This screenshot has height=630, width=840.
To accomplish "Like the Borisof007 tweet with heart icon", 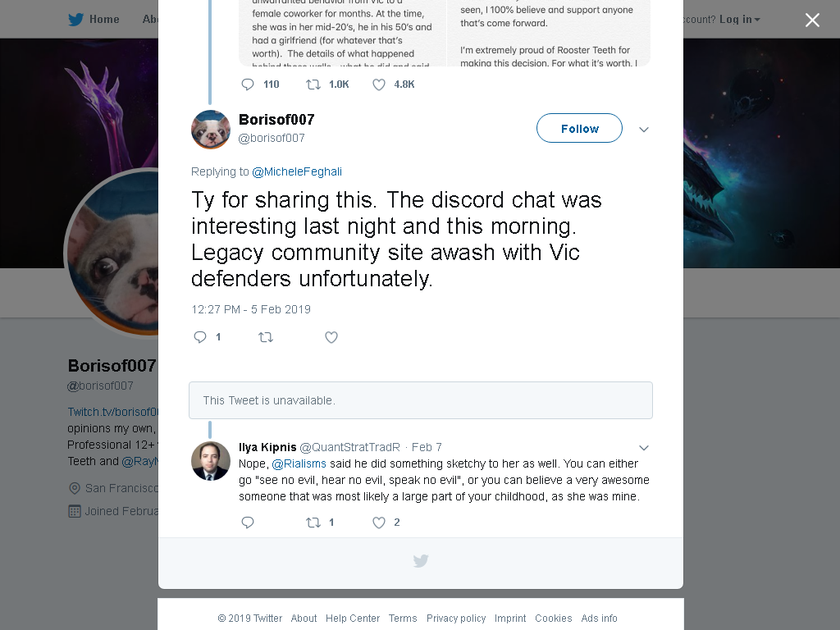I will pos(331,337).
